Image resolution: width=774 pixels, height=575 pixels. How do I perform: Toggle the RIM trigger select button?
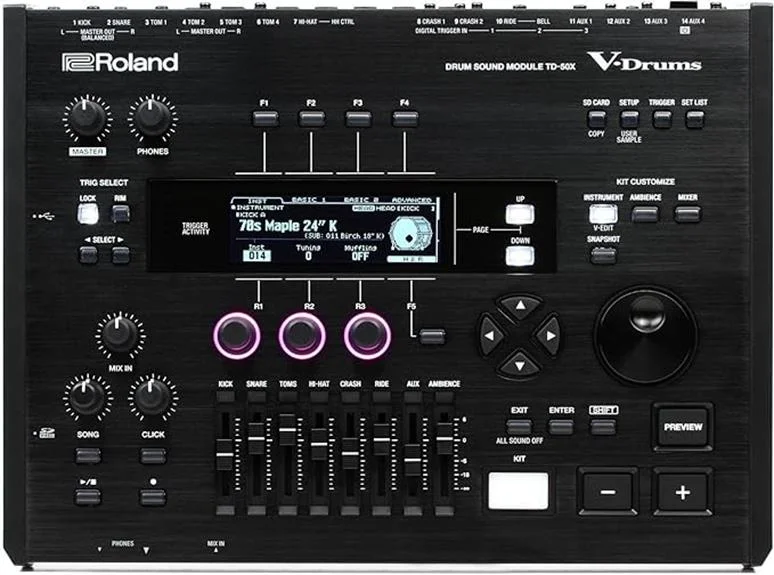click(120, 214)
